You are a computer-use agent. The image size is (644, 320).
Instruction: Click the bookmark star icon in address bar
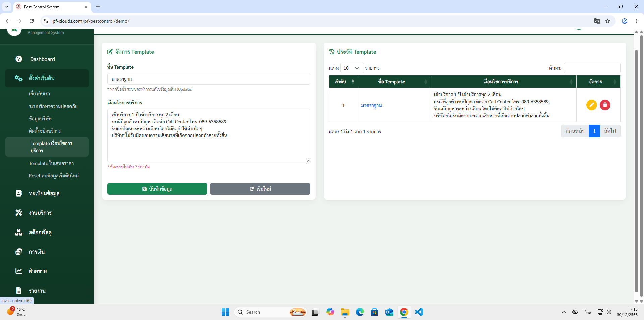tap(608, 21)
